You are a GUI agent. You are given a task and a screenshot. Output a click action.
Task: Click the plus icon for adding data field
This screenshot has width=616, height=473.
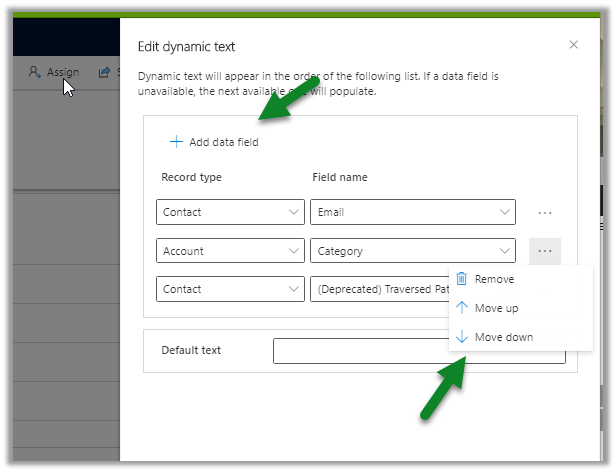(x=176, y=142)
